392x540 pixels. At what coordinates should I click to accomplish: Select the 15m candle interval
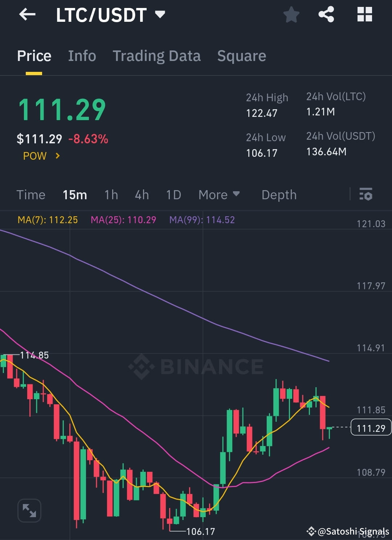click(75, 195)
